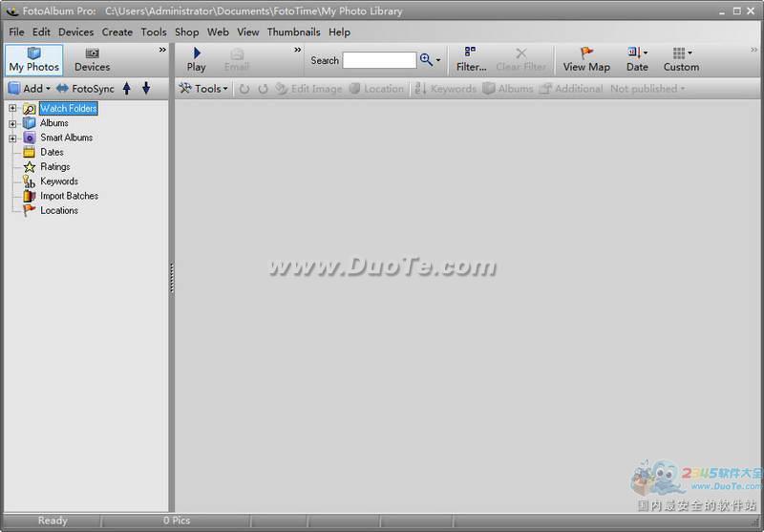Open the Filter... dialog
The image size is (764, 532).
tap(471, 60)
